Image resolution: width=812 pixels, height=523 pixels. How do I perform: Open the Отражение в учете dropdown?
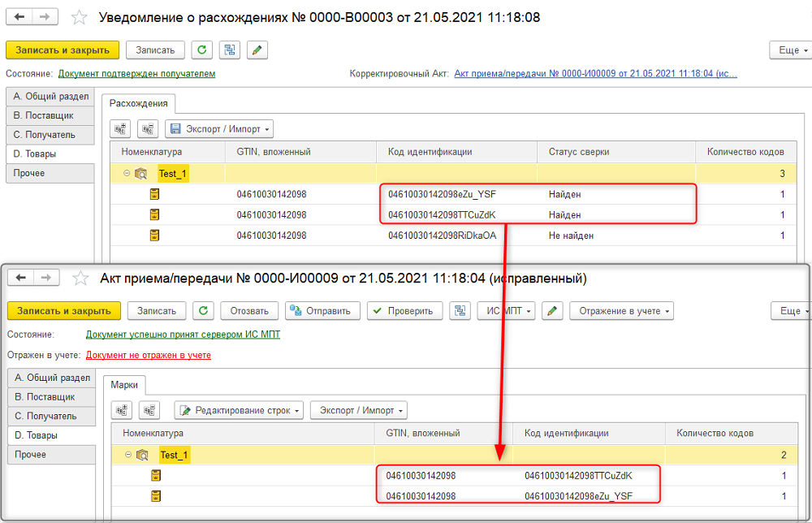pos(621,311)
